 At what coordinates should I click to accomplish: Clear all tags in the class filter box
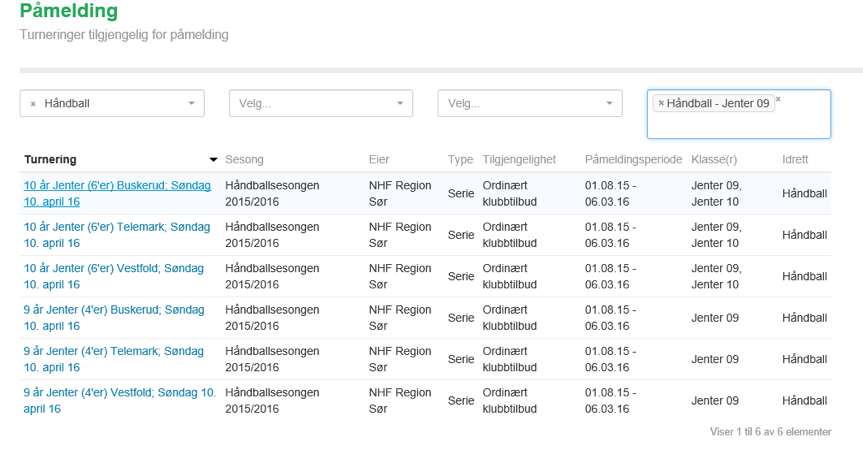[778, 100]
